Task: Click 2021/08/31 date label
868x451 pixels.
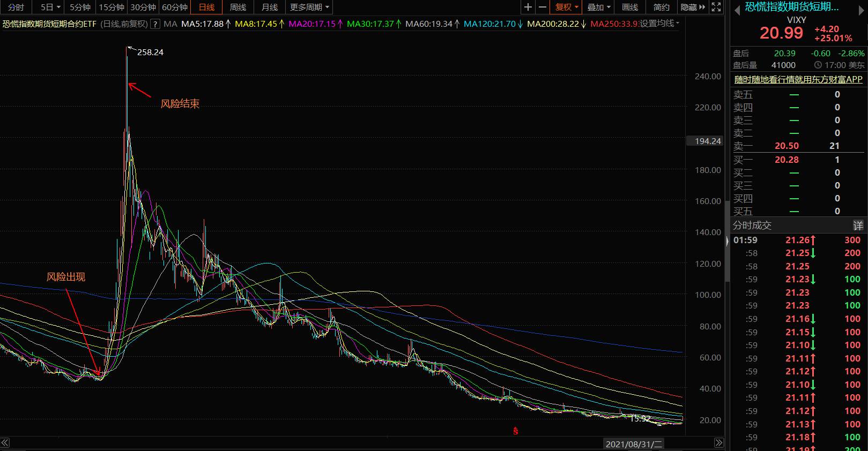Action: [634, 444]
